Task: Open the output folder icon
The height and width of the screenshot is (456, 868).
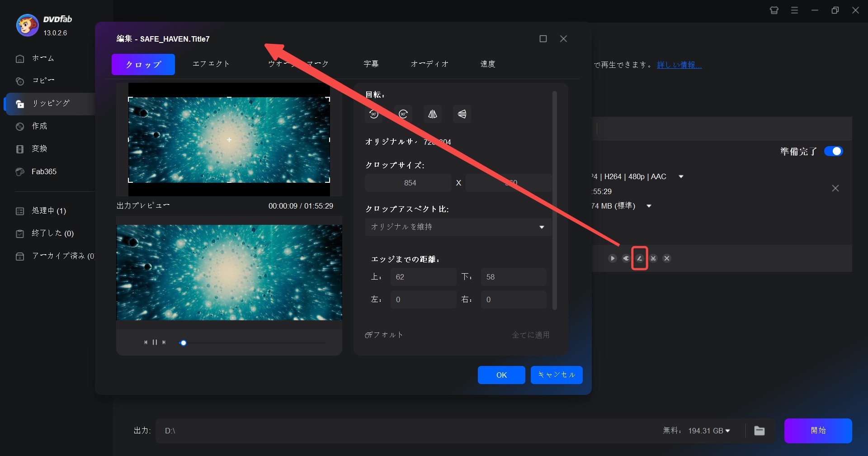Action: pos(759,431)
